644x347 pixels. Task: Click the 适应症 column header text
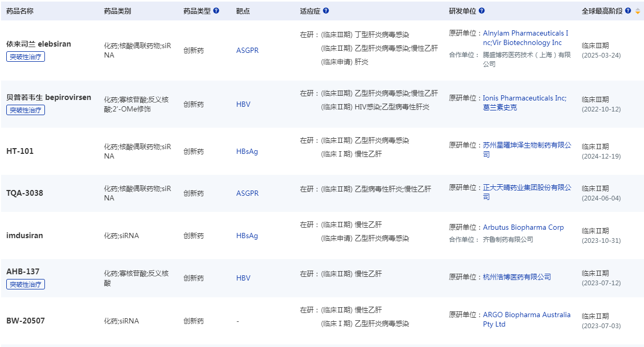point(310,11)
